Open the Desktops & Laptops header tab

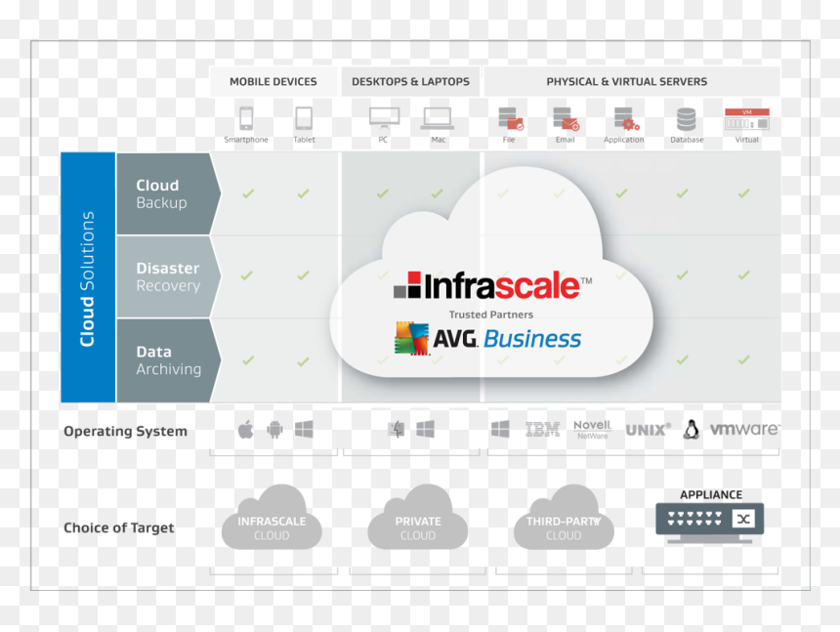[x=410, y=81]
